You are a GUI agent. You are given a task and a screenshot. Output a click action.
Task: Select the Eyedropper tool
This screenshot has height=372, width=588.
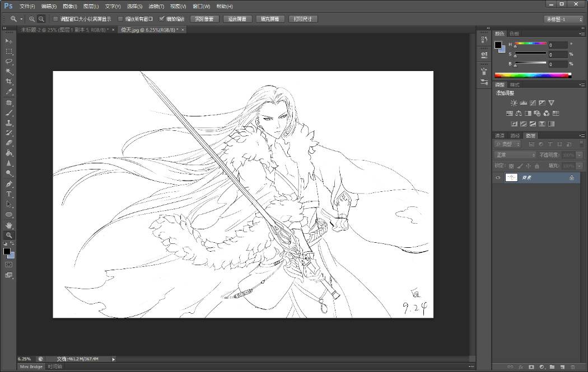coord(9,91)
